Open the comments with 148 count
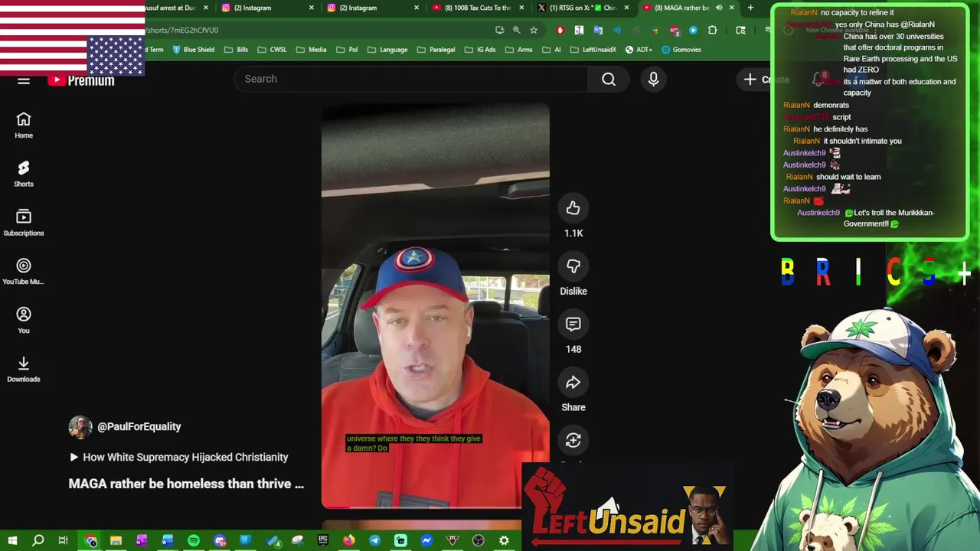This screenshot has height=551, width=980. point(573,324)
